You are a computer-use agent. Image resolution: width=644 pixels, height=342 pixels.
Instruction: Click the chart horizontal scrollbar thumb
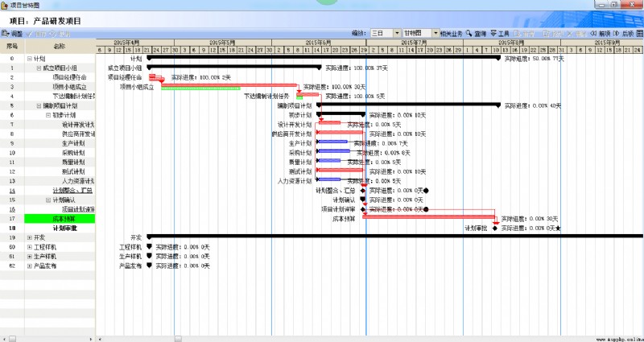(x=178, y=339)
